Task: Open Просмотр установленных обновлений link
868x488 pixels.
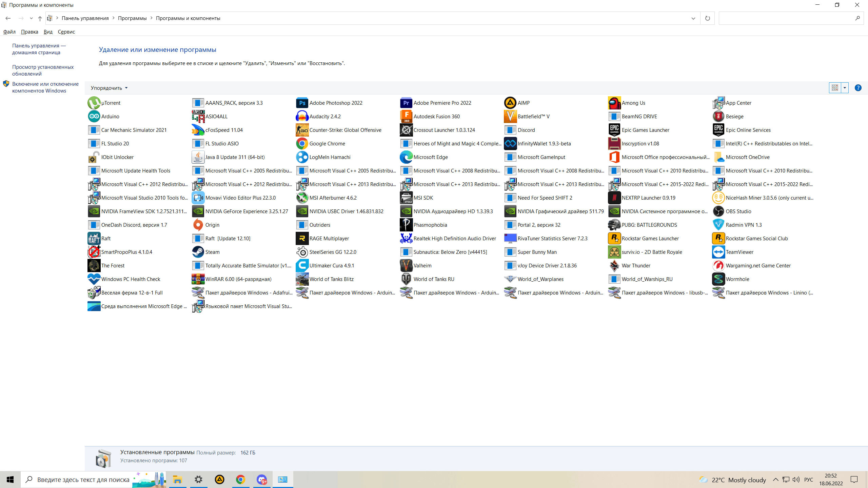Action: point(43,70)
